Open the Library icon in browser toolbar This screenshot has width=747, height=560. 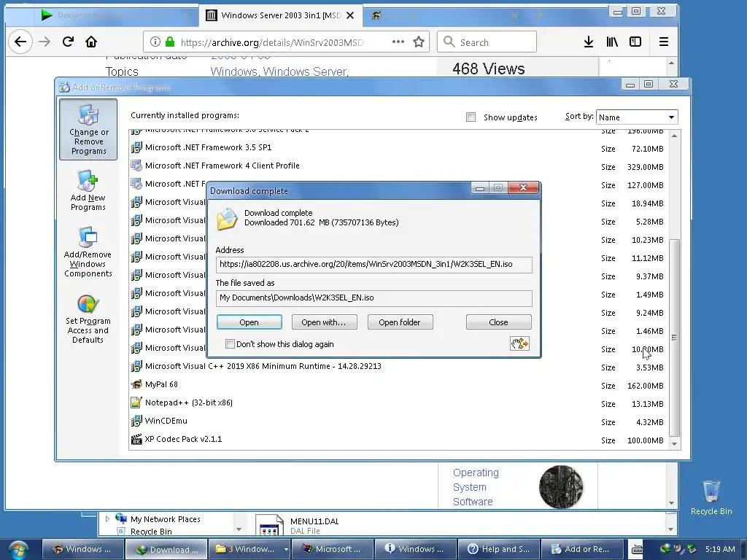[x=612, y=42]
